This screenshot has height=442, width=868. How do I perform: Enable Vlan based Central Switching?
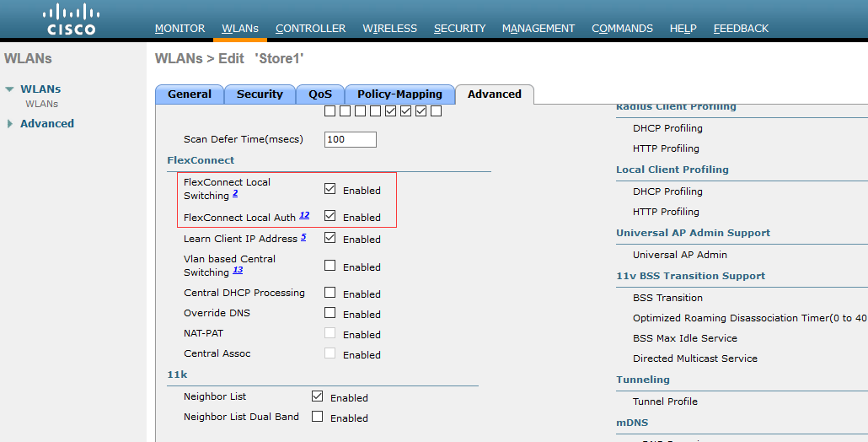(x=330, y=266)
